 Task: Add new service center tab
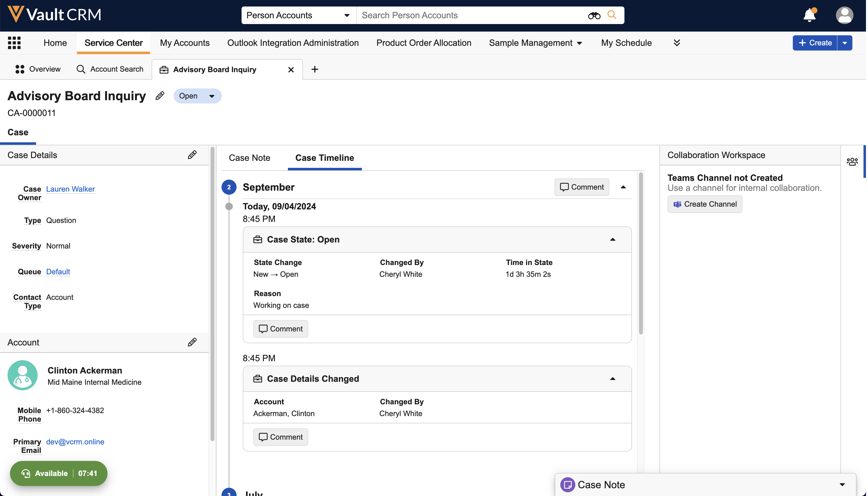click(315, 69)
